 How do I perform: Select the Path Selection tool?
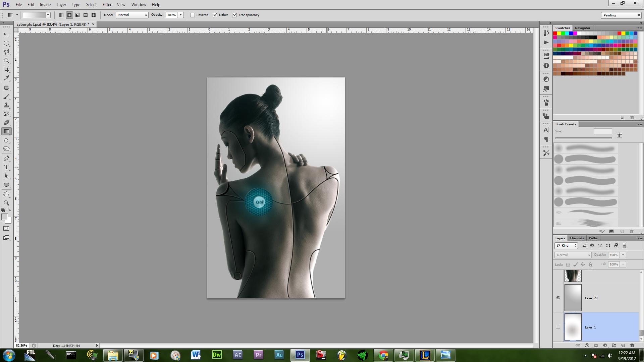click(x=6, y=176)
